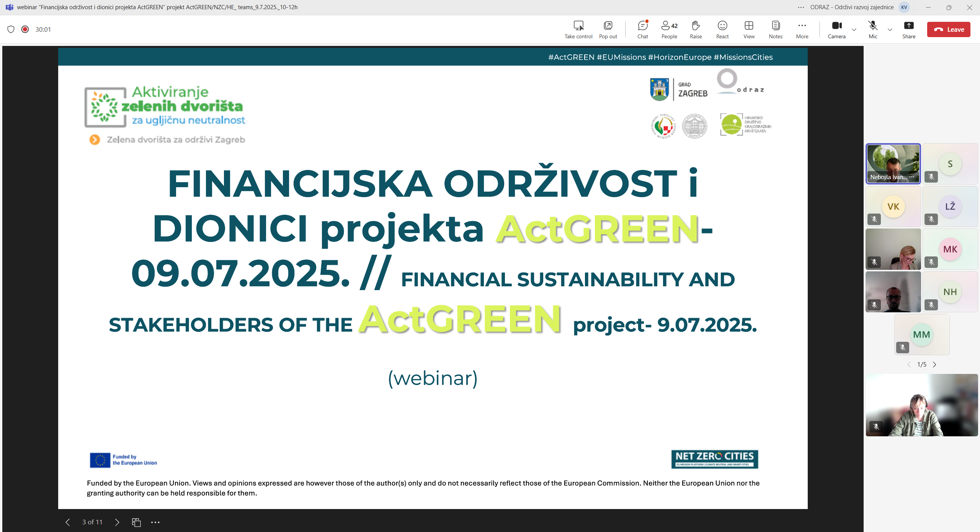Share your screen content
The width and height of the screenshot is (980, 532).
(x=909, y=29)
